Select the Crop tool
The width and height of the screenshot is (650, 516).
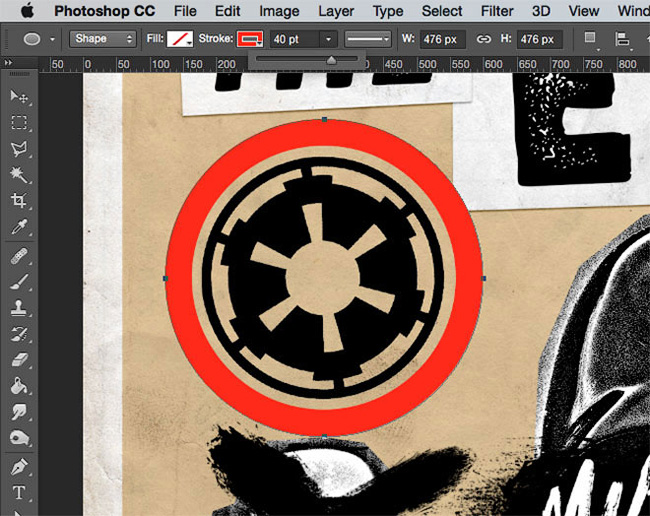click(19, 201)
